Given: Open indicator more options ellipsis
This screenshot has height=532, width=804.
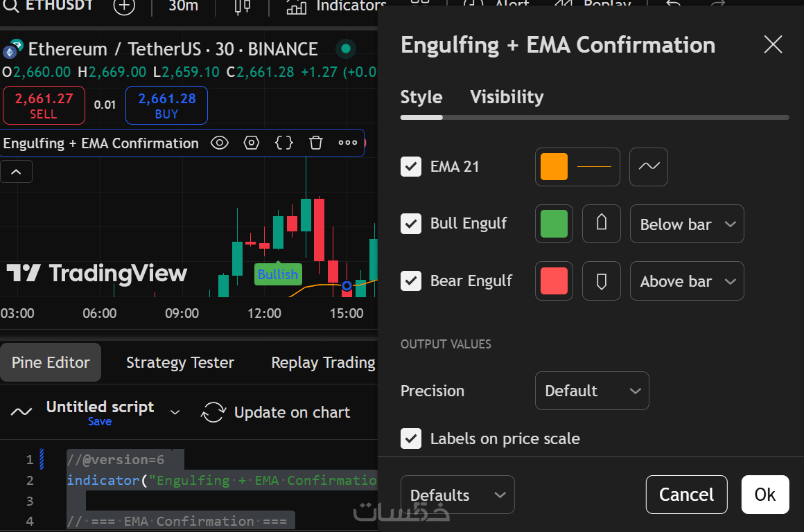Looking at the screenshot, I should click(x=348, y=143).
